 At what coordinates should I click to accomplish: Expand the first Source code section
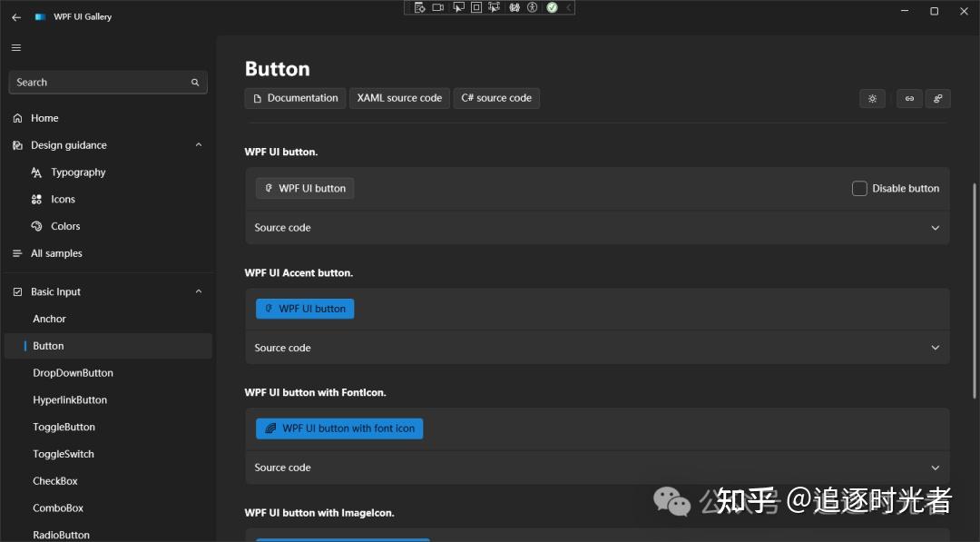[935, 228]
